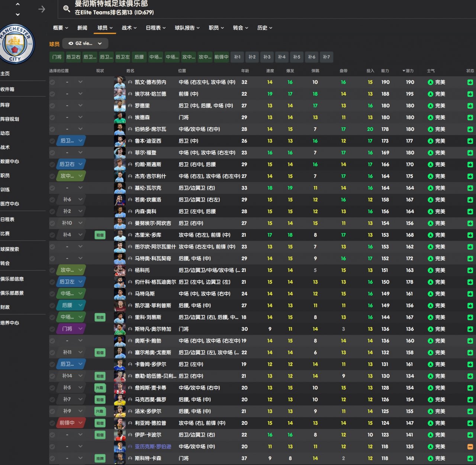
Task: Toggle the selection check for 约翰·斯通斯
Action: [52, 164]
